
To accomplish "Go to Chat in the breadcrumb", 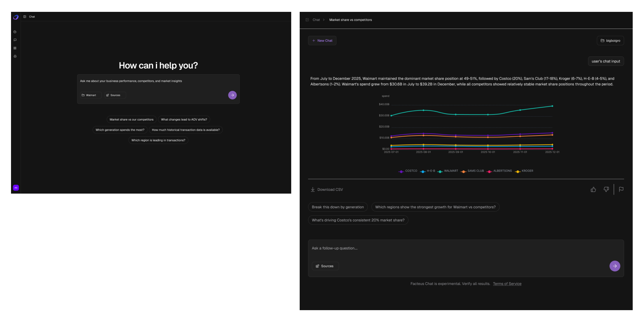I will coord(316,20).
